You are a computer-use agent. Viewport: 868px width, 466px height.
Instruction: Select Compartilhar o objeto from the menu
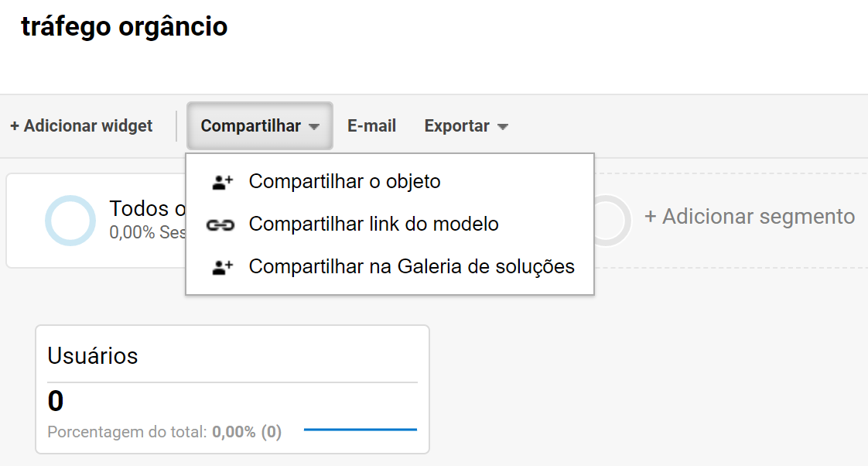pos(344,181)
